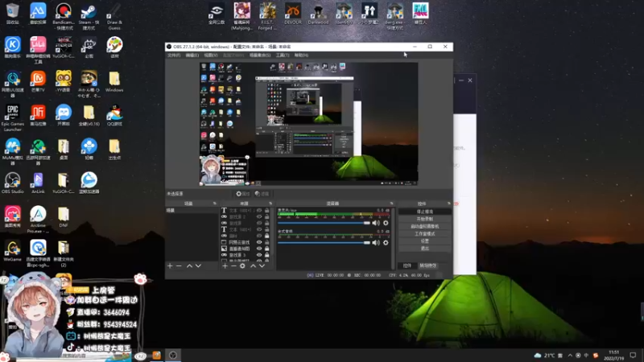The width and height of the screenshot is (644, 362).
Task: Toggle lock on 直播通知图 source
Action: (267, 249)
